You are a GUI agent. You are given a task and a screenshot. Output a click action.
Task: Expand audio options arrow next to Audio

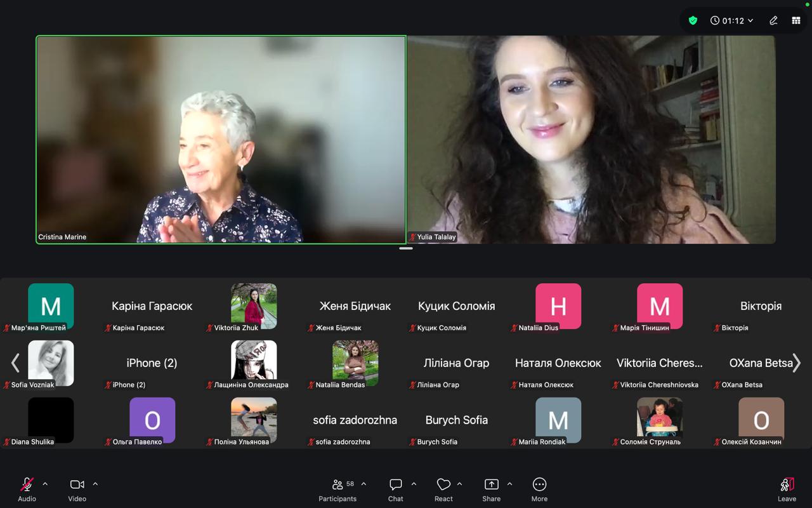point(45,484)
